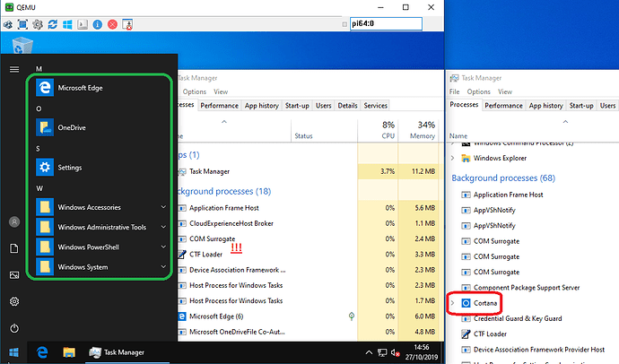Click the Edge icon on the taskbar
This screenshot has height=364, width=619.
pyautogui.click(x=40, y=352)
